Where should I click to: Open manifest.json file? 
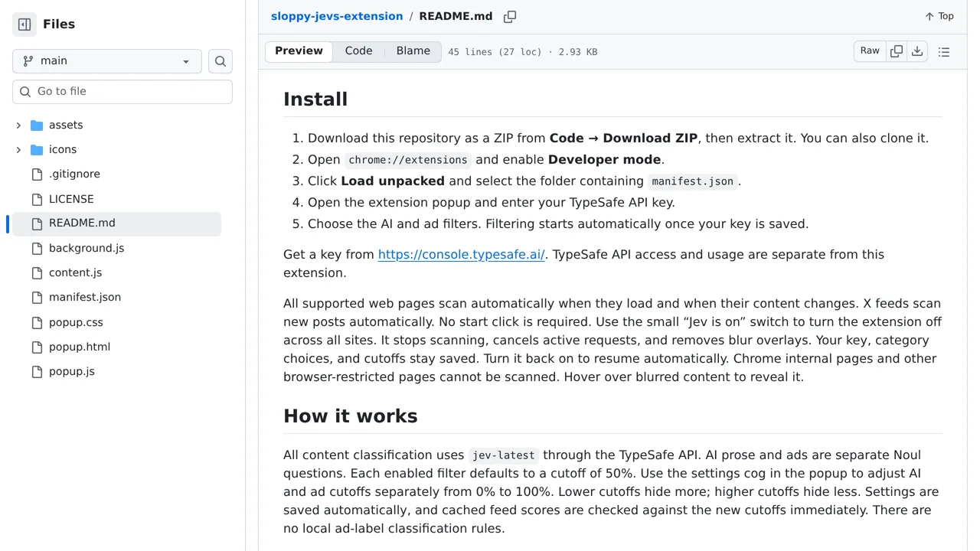[85, 297]
